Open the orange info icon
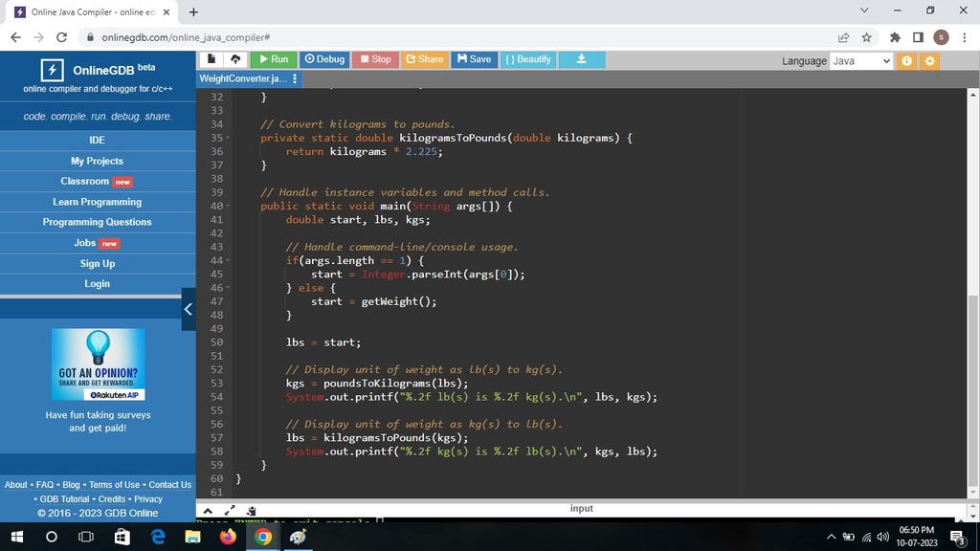 pyautogui.click(x=906, y=60)
